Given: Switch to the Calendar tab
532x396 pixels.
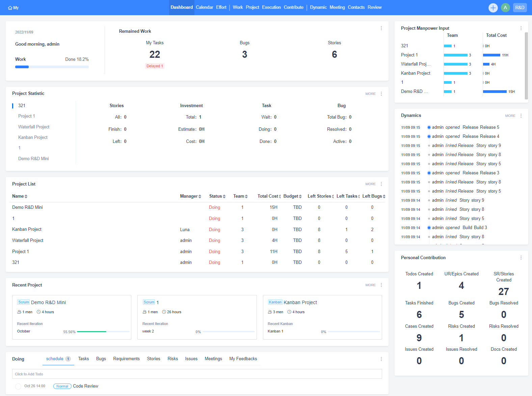Looking at the screenshot, I should [204, 7].
